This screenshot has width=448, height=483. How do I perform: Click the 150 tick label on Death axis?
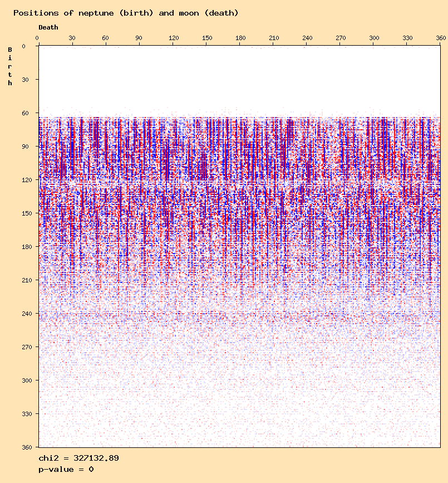click(x=207, y=38)
